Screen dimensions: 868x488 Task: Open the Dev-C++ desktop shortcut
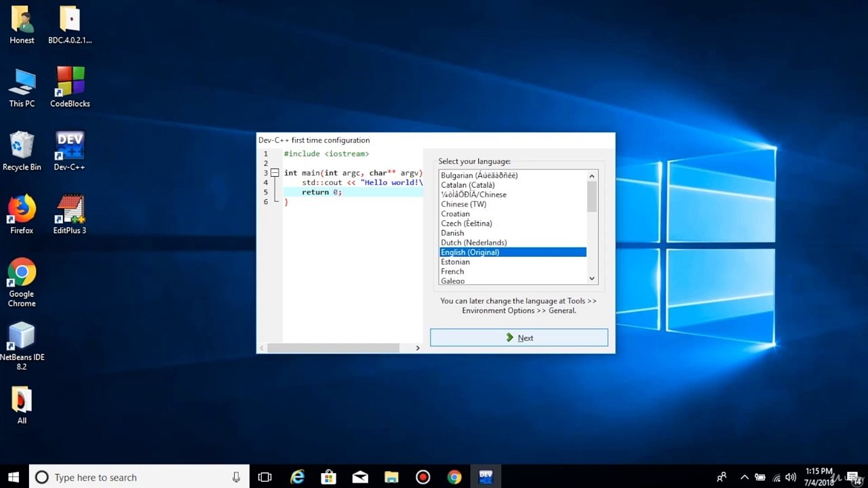click(x=69, y=150)
